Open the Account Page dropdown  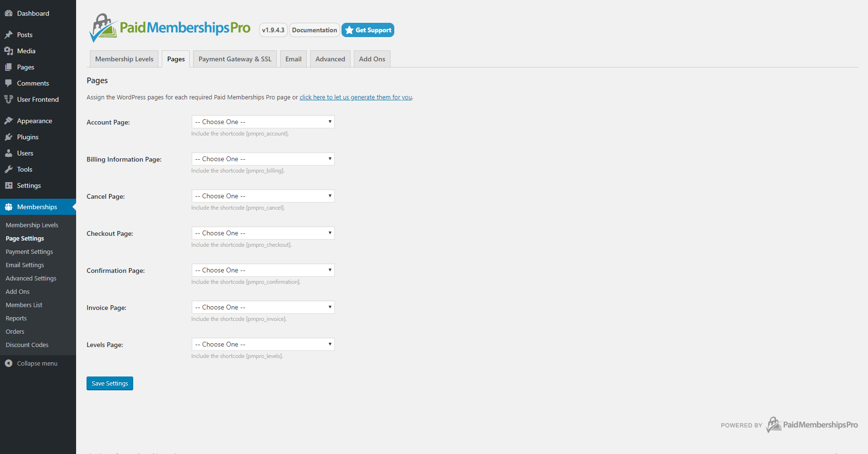tap(263, 122)
